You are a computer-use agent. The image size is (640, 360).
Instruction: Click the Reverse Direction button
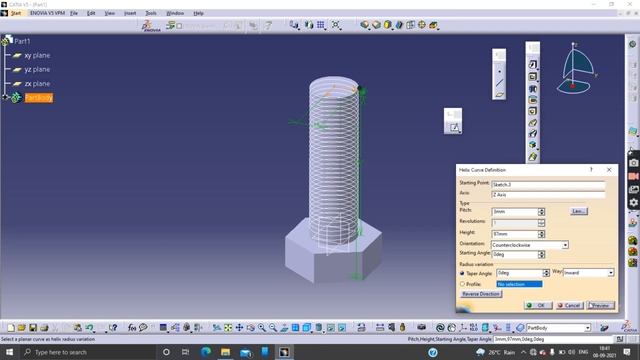point(481,294)
